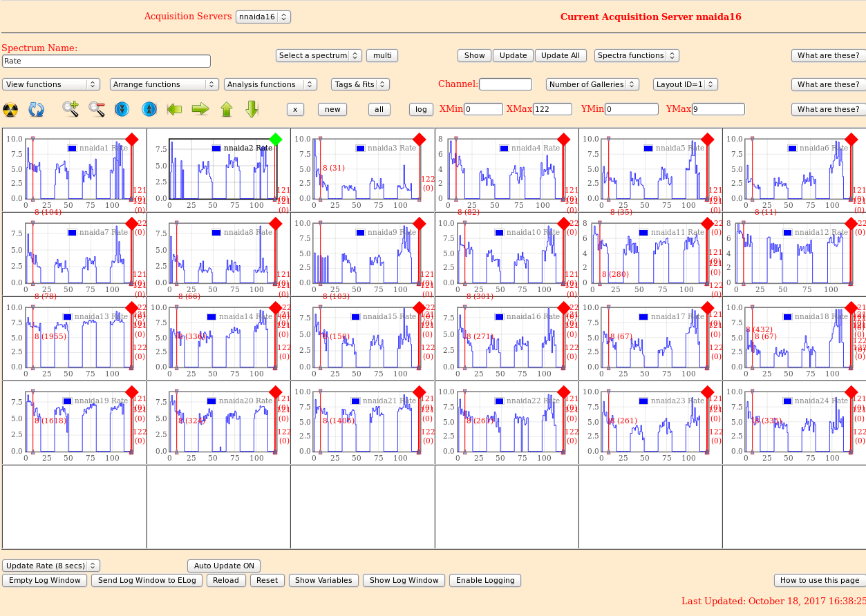Click the red diamond on nnaida15 plot
Screen dimensions: 866x616
pos(419,308)
